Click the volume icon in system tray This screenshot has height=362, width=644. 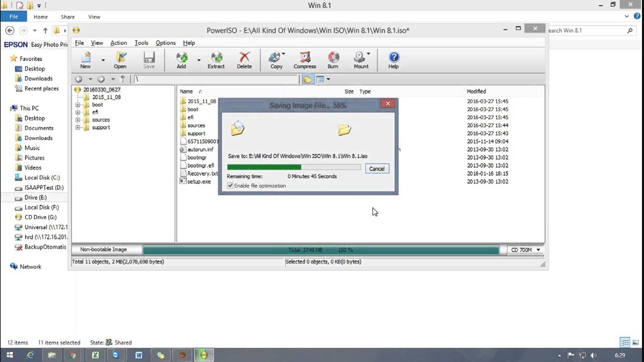594,355
